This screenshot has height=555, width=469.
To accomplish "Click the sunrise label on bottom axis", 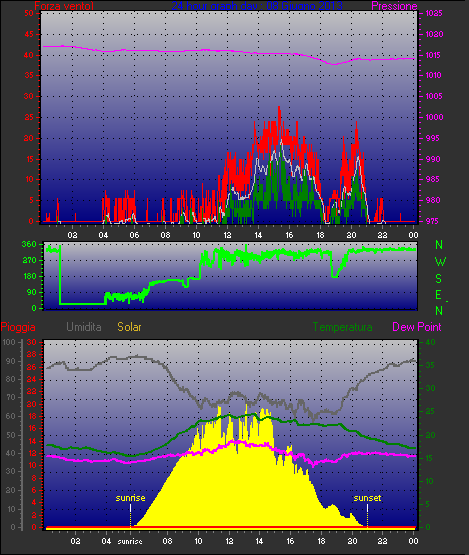I will 130,542.
